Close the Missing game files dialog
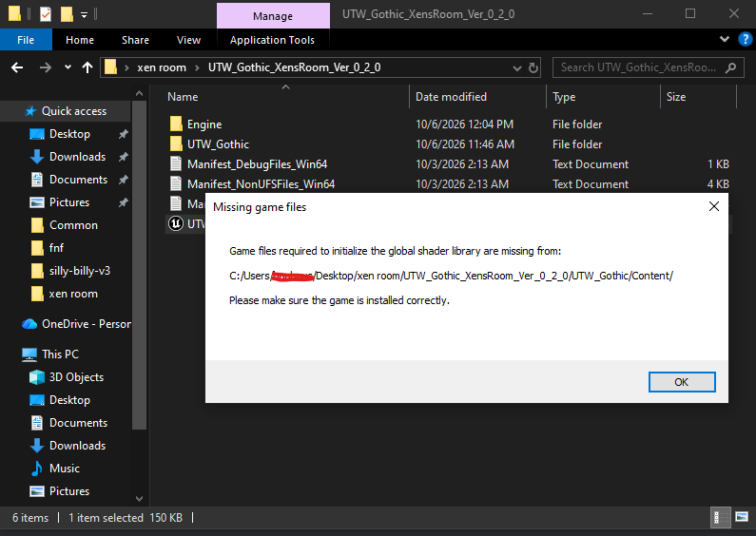756x536 pixels. (713, 206)
